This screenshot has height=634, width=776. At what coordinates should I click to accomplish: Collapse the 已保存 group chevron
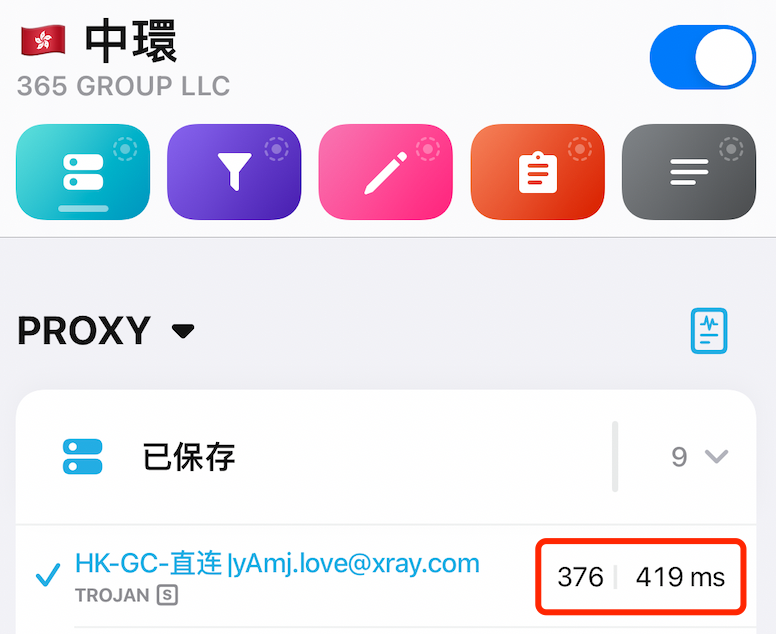[716, 456]
